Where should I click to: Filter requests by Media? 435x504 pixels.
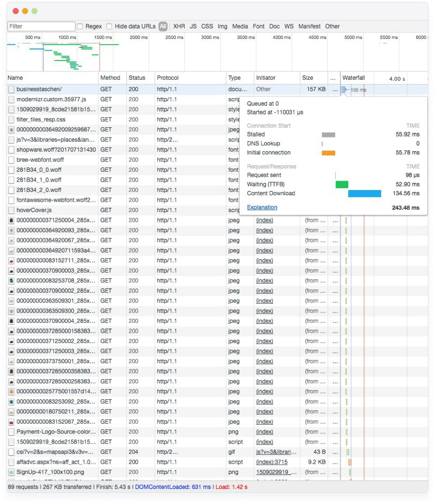click(240, 26)
